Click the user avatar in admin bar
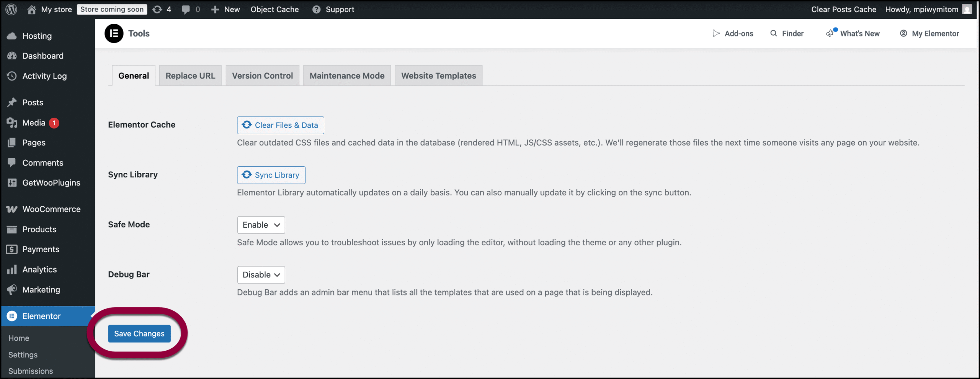The height and width of the screenshot is (379, 980). point(967,9)
